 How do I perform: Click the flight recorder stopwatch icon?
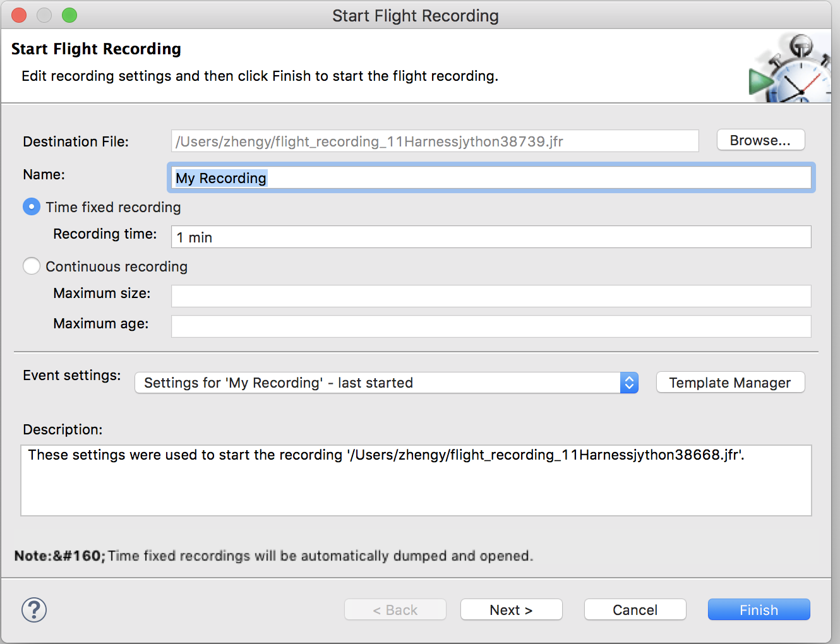[x=789, y=69]
